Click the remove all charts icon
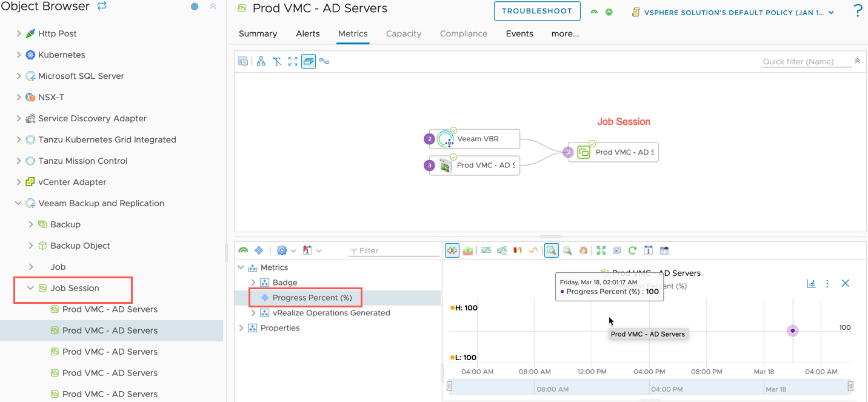This screenshot has width=868, height=402. [x=617, y=250]
